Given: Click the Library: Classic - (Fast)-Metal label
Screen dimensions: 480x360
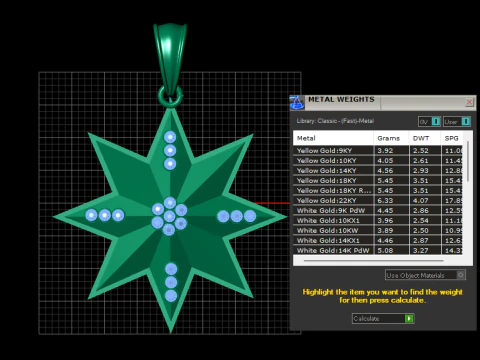Looking at the screenshot, I should point(335,121).
